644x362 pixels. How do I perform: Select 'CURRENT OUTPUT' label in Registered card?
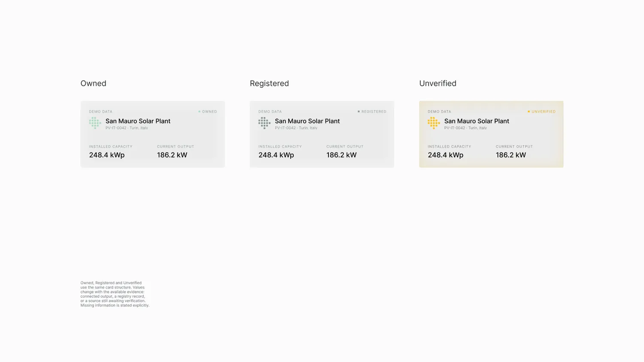(x=345, y=147)
